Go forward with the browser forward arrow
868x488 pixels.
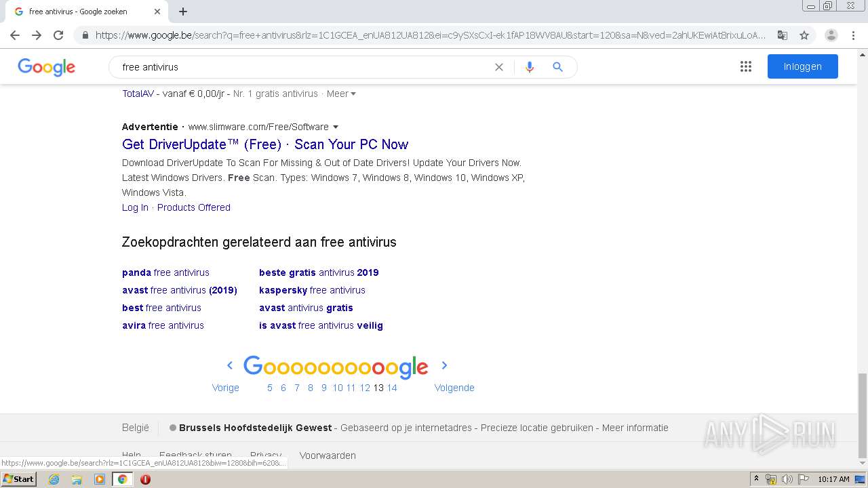(37, 35)
